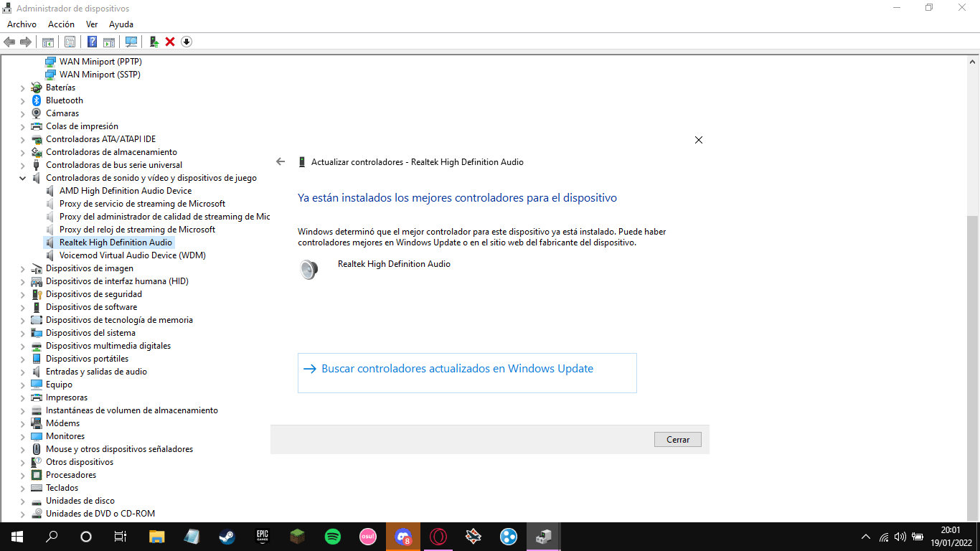Image resolution: width=980 pixels, height=551 pixels.
Task: Expand the Baterías category
Action: (x=22, y=88)
